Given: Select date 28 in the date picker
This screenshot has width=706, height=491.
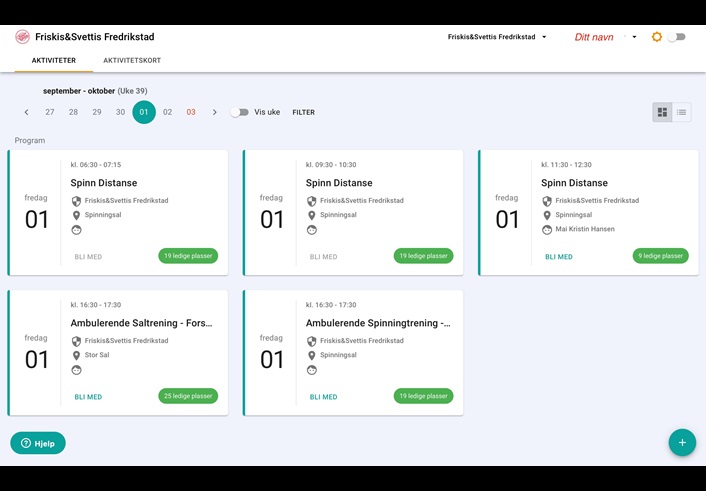Looking at the screenshot, I should (73, 112).
